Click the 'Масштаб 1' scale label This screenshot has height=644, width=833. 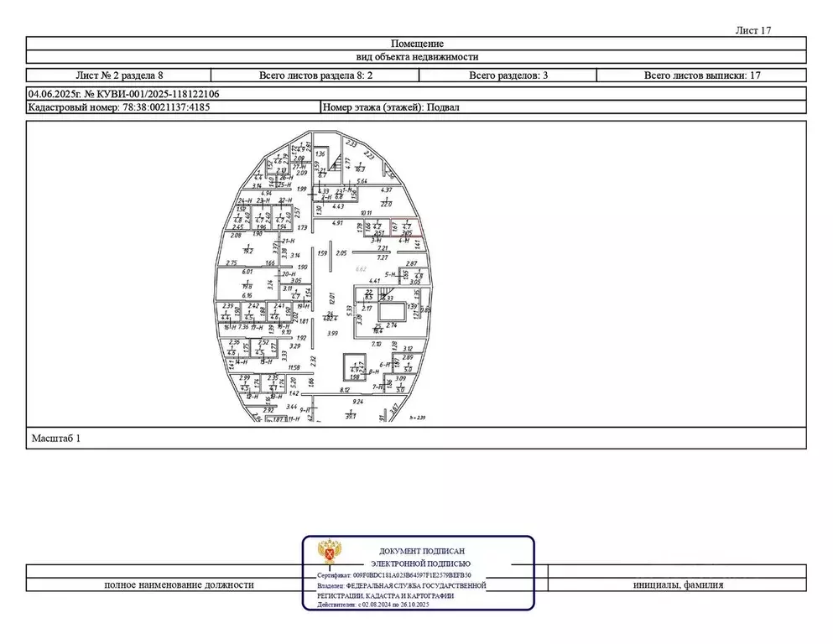[55, 439]
